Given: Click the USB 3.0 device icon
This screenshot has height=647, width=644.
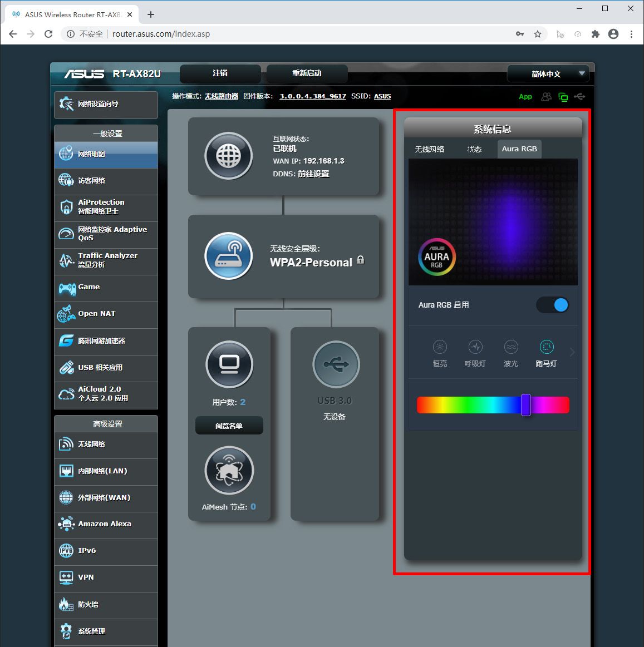Looking at the screenshot, I should coord(336,364).
